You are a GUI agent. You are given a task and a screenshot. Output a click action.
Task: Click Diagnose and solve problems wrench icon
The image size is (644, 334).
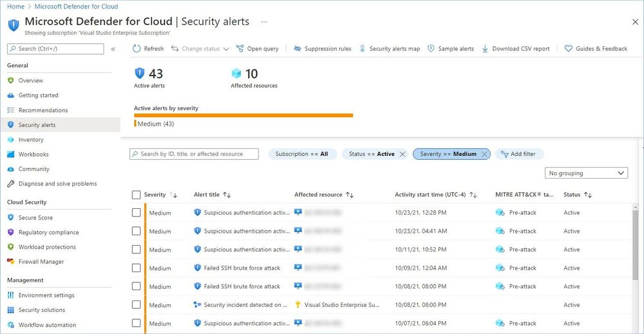[11, 184]
